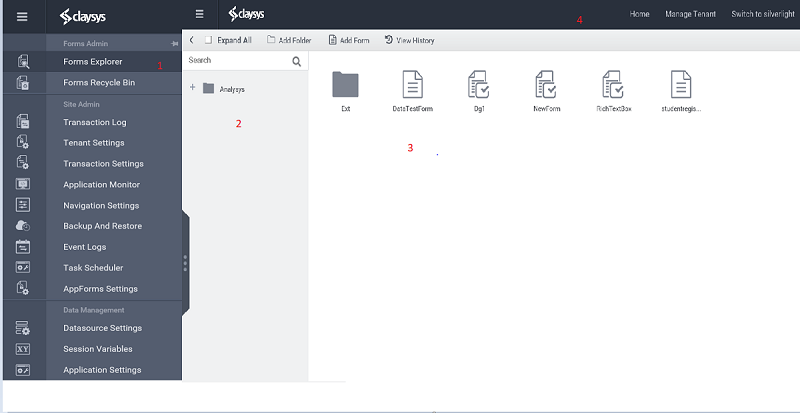The image size is (800, 413).
Task: Open Transaction Log in sidebar
Action: click(94, 123)
